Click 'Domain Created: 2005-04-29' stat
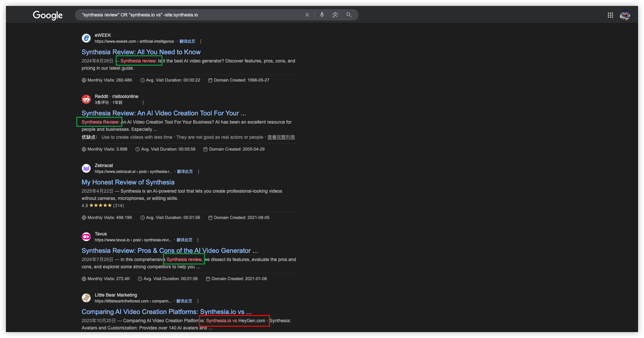The width and height of the screenshot is (644, 338). [234, 149]
